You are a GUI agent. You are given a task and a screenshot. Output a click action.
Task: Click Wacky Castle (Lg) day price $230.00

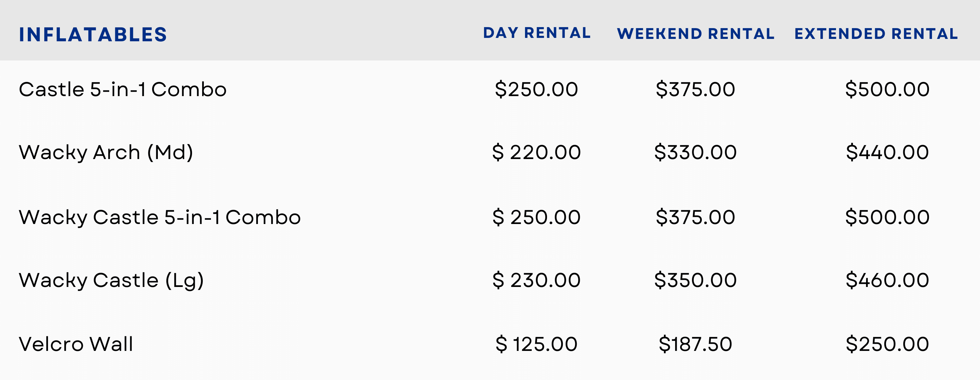536,280
